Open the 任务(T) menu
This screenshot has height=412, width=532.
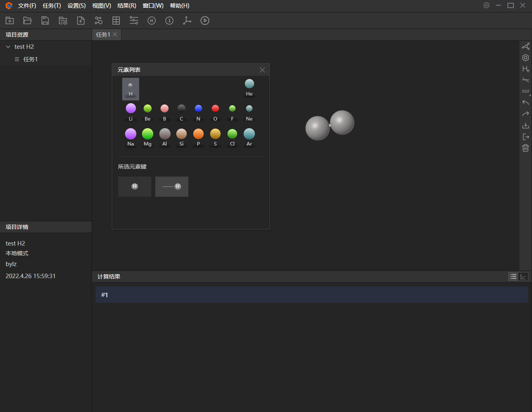click(52, 6)
